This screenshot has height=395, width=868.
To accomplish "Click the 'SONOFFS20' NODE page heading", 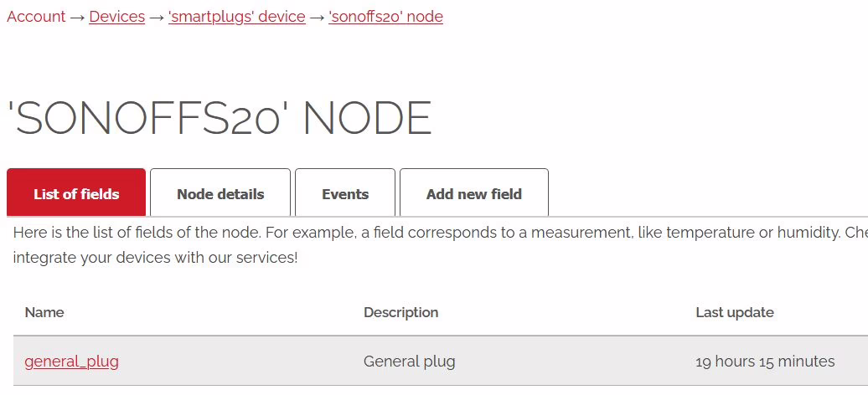I will pyautogui.click(x=220, y=118).
